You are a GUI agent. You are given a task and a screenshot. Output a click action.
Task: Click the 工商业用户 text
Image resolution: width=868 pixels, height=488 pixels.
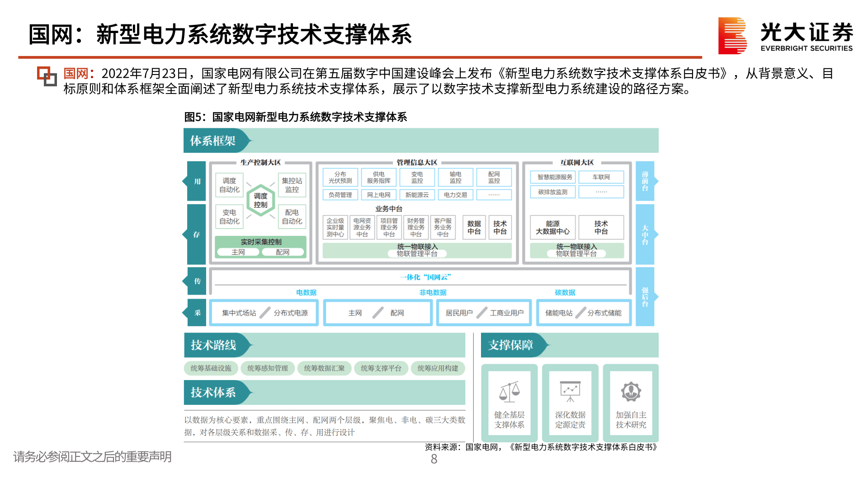tap(507, 313)
